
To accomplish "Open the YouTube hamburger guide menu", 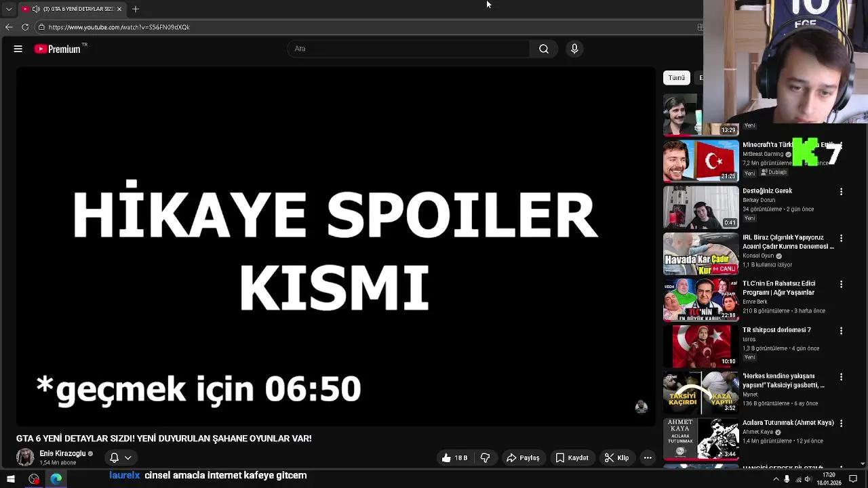I will (18, 49).
